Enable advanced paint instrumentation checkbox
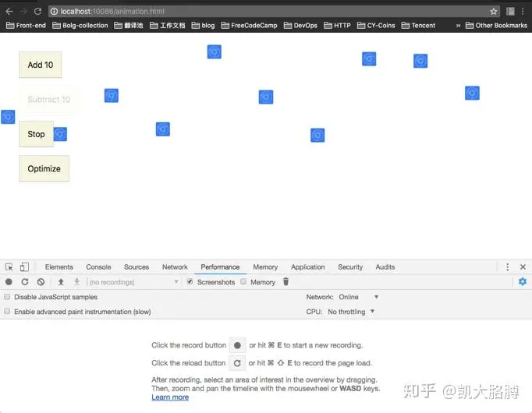This screenshot has height=413, width=532. pos(7,311)
